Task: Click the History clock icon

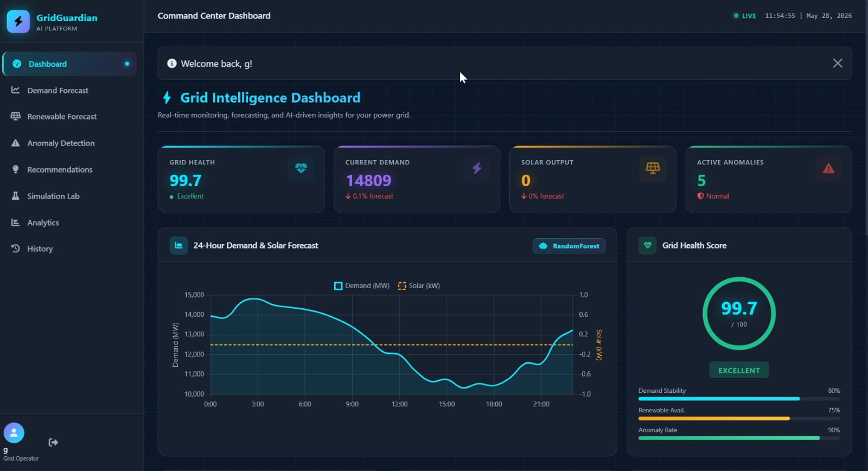Action: [16, 249]
